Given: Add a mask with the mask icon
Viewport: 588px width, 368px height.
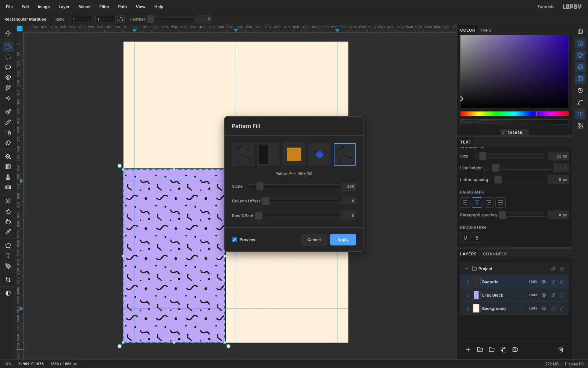Looking at the screenshot, I should point(515,350).
